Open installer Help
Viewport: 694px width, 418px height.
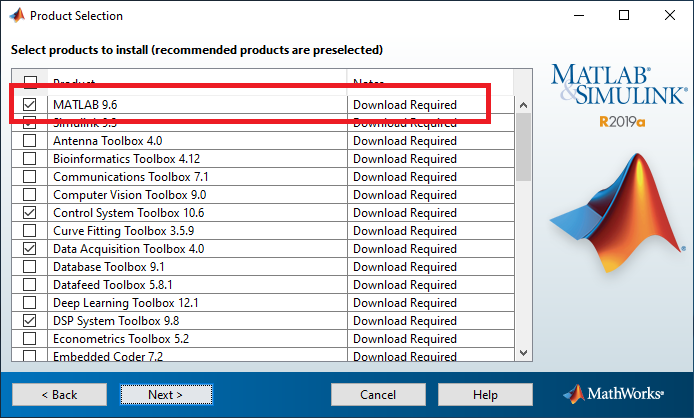pyautogui.click(x=485, y=395)
